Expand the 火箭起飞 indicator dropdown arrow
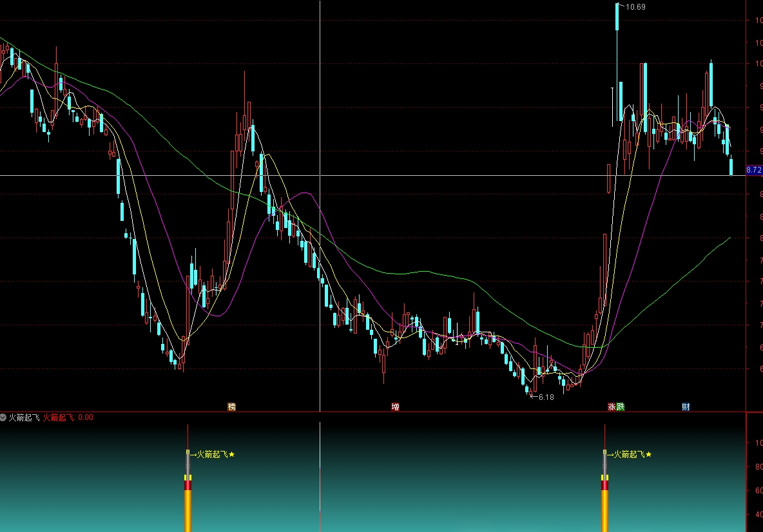This screenshot has height=532, width=763. (x=3, y=417)
